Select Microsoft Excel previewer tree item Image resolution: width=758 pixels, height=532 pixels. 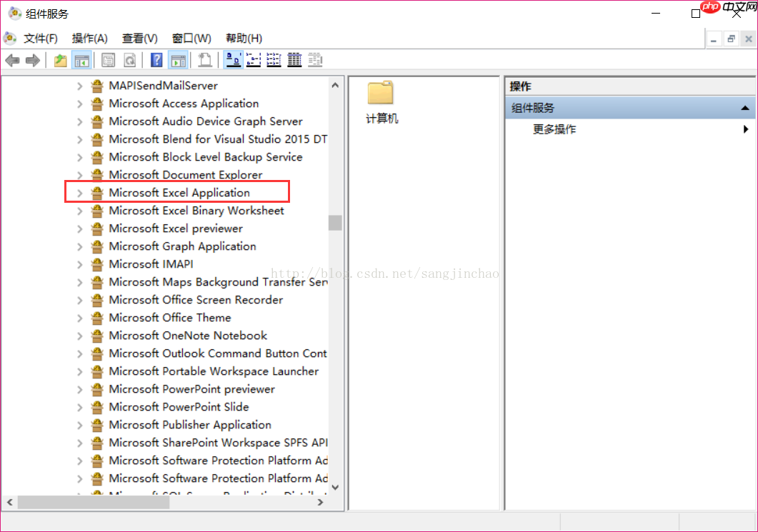[x=176, y=229]
